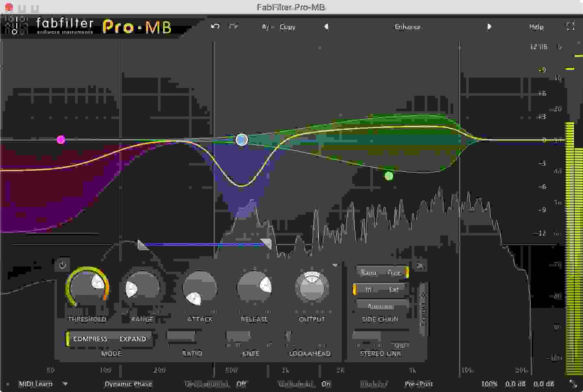Click the previous preset arrow
The height and width of the screenshot is (392, 583).
point(326,27)
